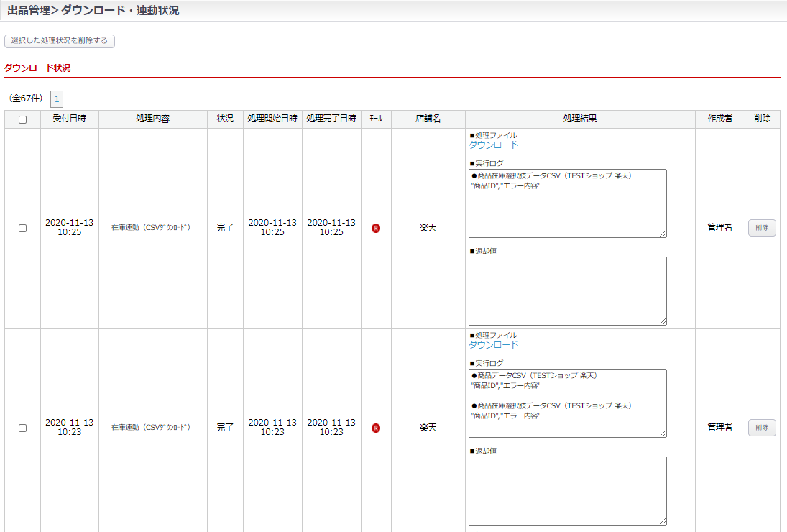
Task: Toggle the select-all checkbox in the table header
Action: pos(22,119)
